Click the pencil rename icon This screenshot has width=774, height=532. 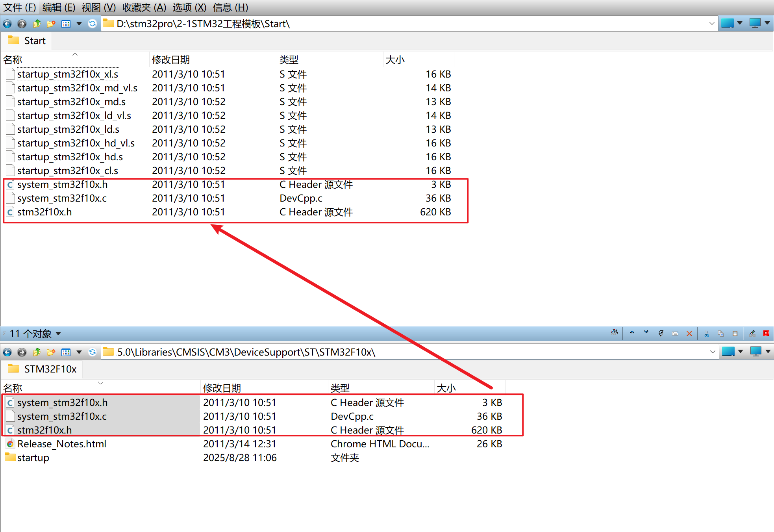(752, 334)
